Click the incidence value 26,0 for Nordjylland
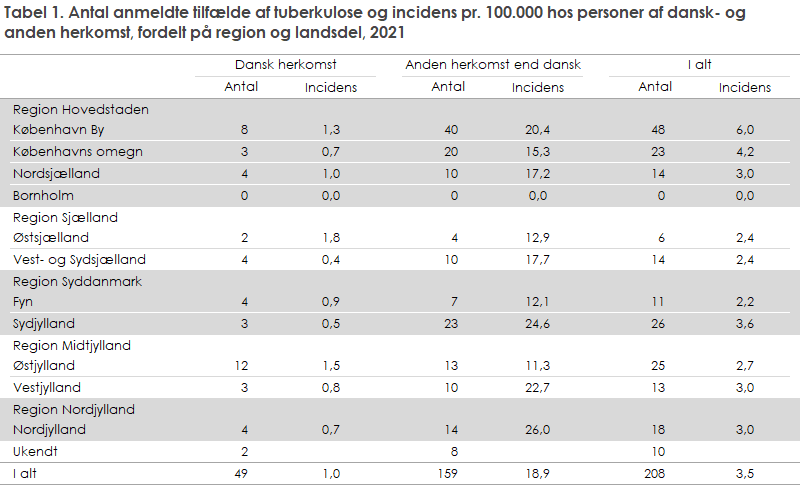This screenshot has width=800, height=485. (538, 430)
